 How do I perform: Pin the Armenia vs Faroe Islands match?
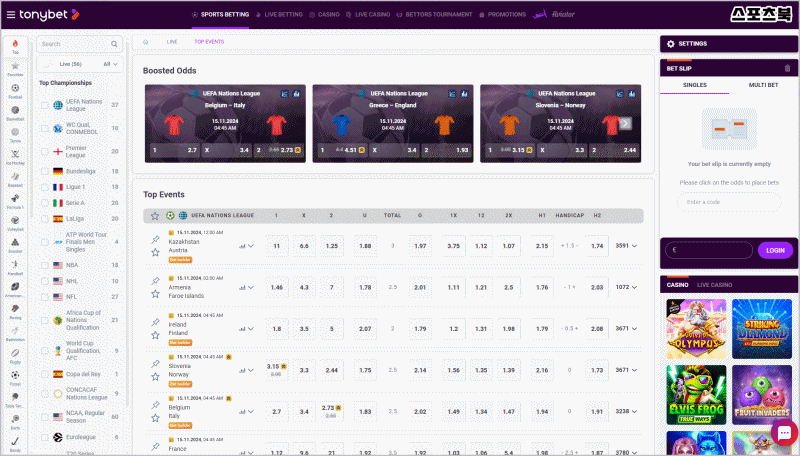155,281
